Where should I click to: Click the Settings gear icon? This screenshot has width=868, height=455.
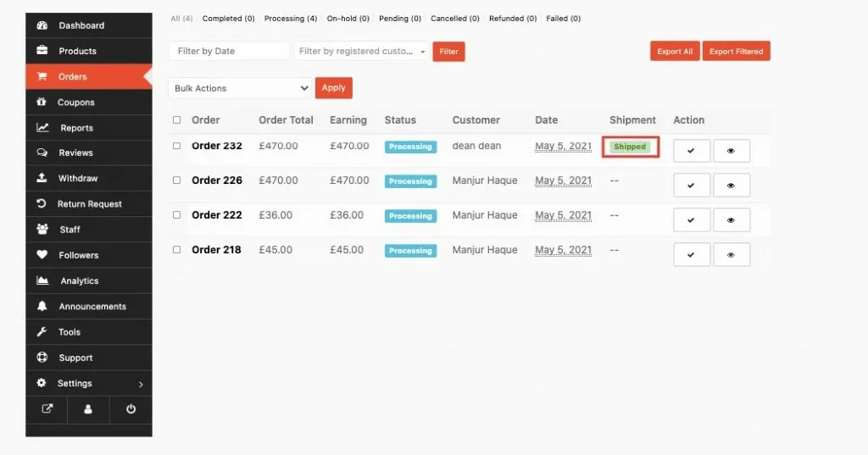coord(42,382)
